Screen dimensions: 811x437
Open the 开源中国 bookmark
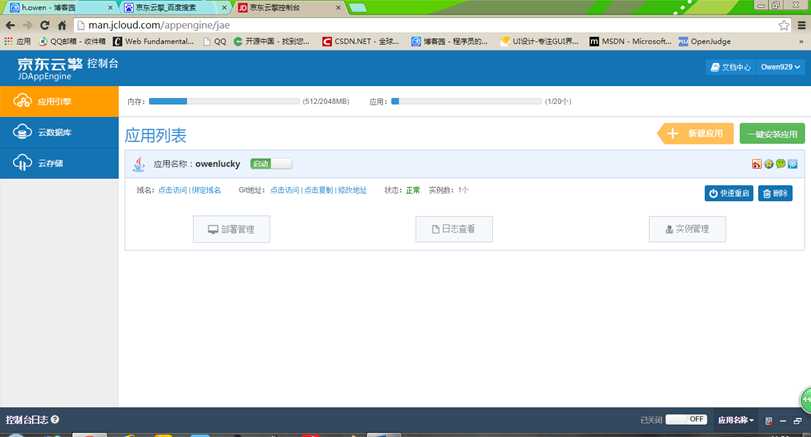(x=272, y=41)
